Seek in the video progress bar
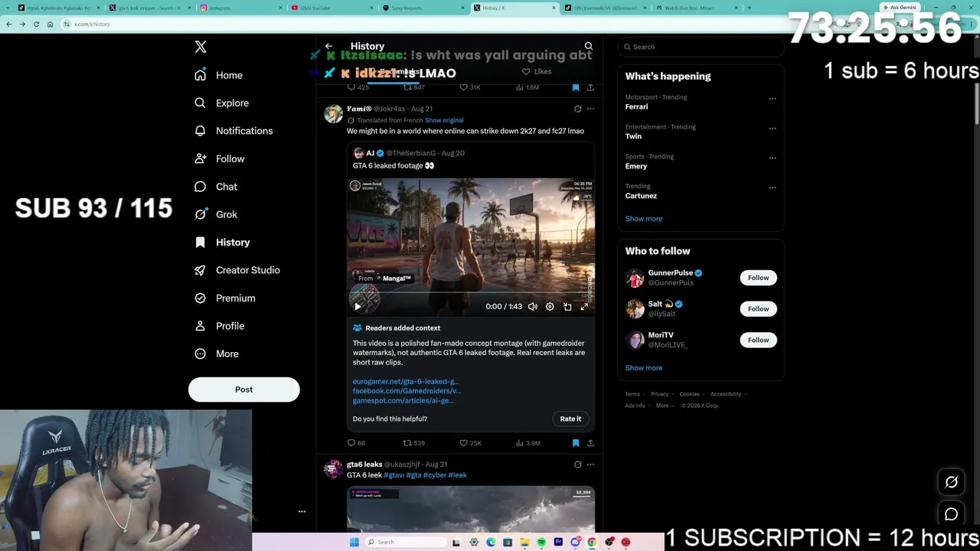 click(470, 293)
